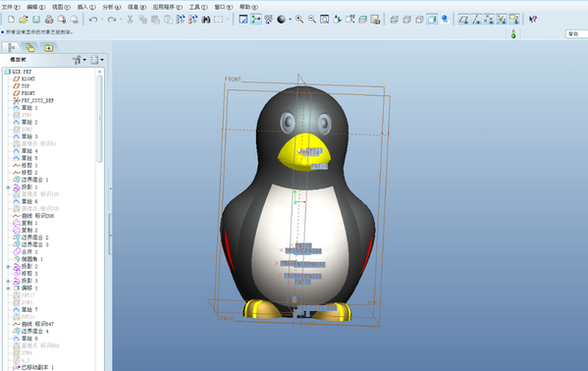The height and width of the screenshot is (371, 588).
Task: Switch to No Hidden display style
Action: pyautogui.click(x=419, y=19)
